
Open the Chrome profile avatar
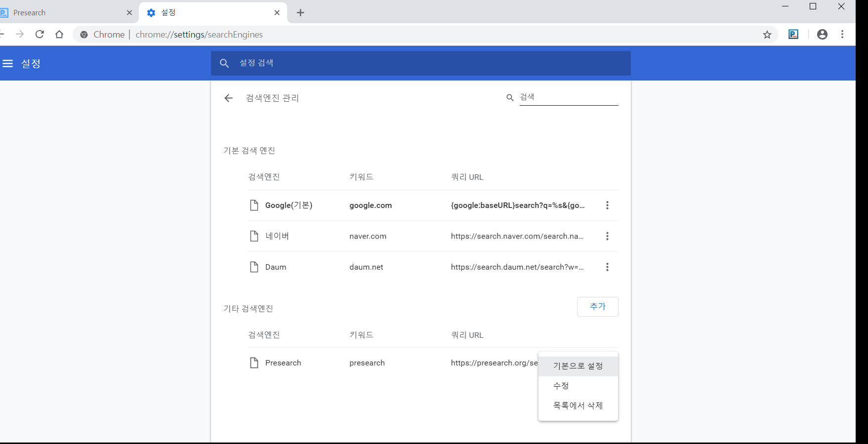(822, 34)
